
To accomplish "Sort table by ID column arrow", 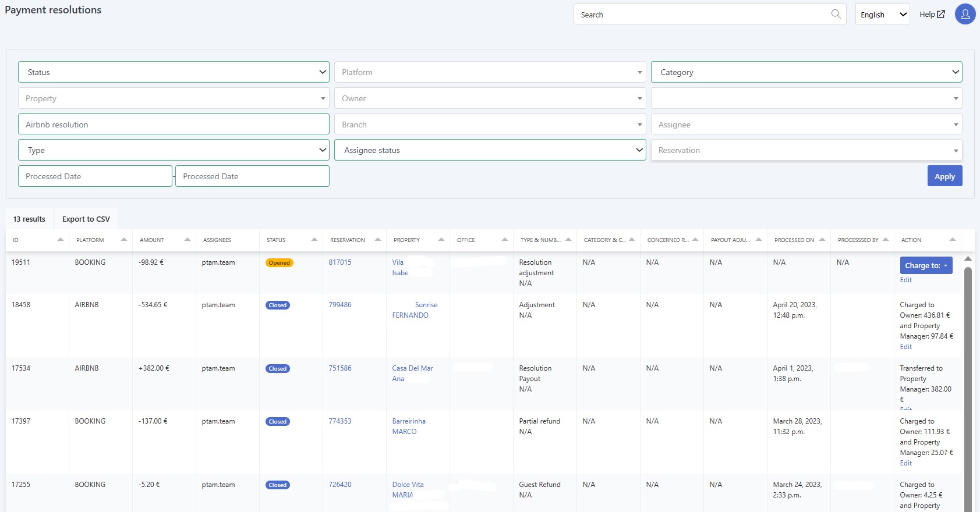I will [61, 240].
